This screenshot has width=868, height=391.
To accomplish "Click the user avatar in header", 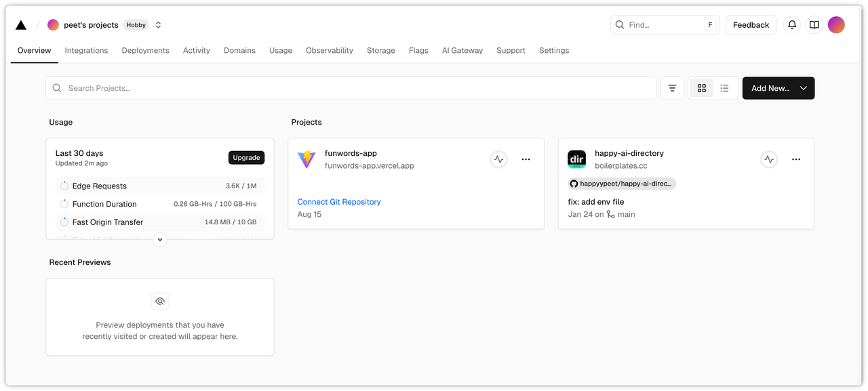I will pos(836,25).
